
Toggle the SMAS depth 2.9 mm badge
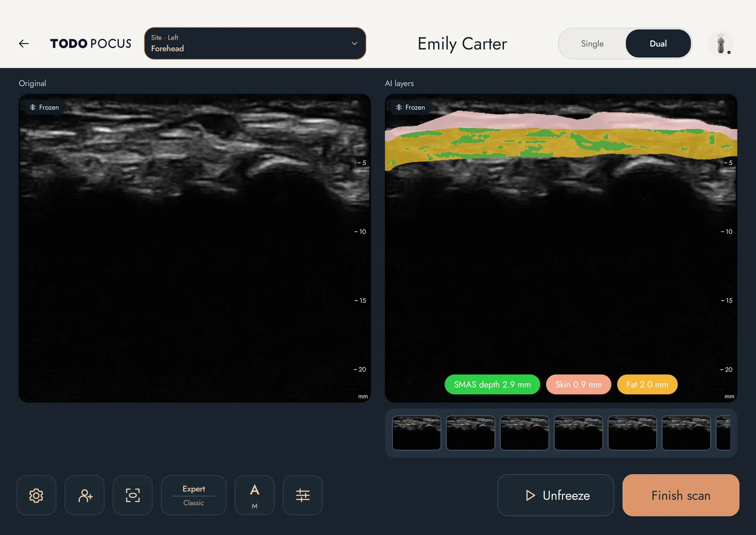click(492, 385)
